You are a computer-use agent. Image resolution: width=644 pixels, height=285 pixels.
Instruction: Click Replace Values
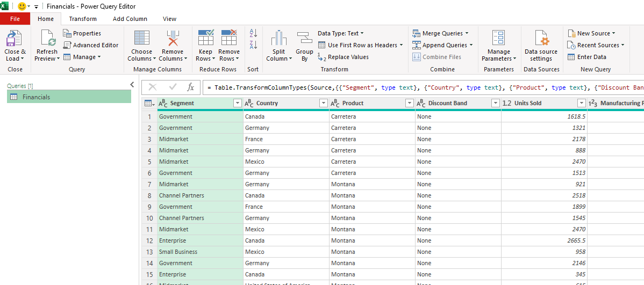(343, 57)
